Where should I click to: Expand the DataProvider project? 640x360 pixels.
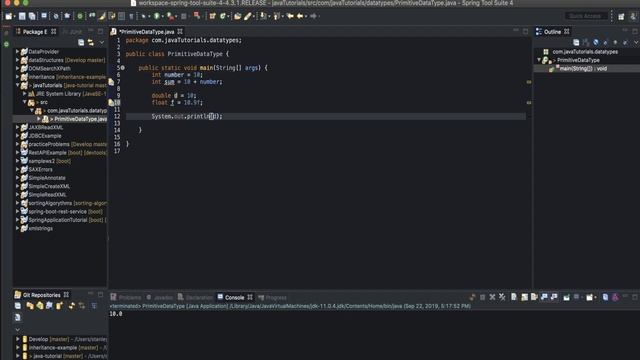click(x=18, y=52)
